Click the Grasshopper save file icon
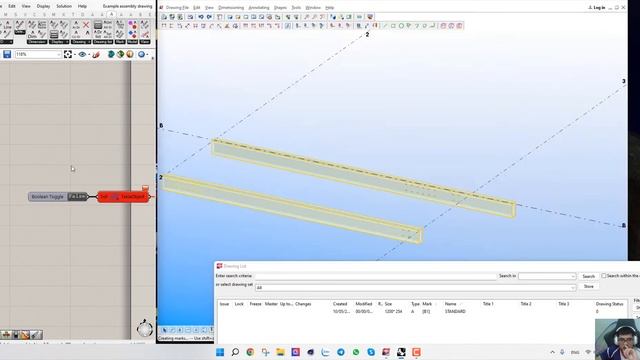Screen dimensions: 640x360 [7, 54]
